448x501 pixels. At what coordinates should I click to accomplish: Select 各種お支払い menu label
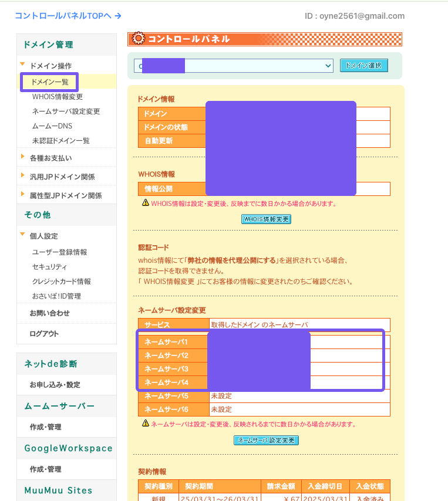51,158
